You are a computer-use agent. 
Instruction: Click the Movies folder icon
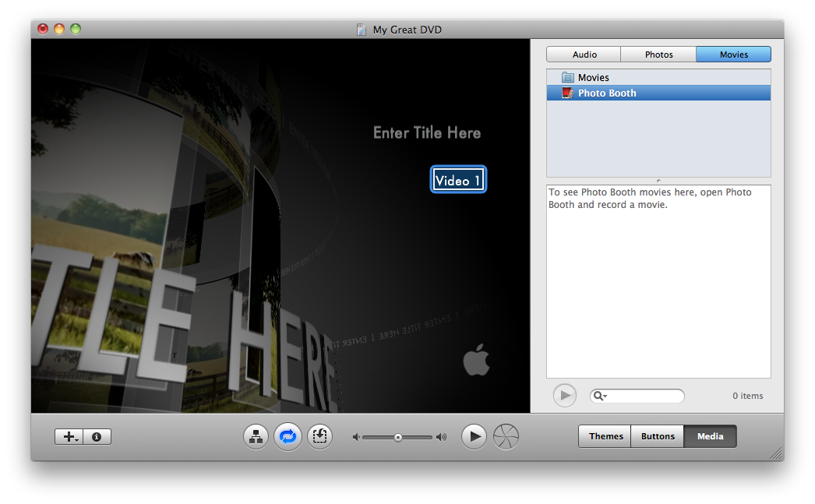click(x=566, y=77)
